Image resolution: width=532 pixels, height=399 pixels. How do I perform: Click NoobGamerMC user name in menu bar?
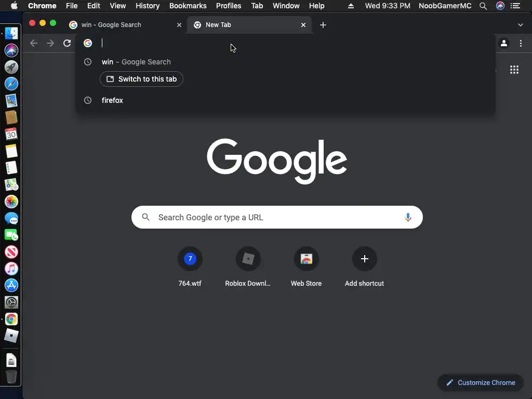(445, 6)
